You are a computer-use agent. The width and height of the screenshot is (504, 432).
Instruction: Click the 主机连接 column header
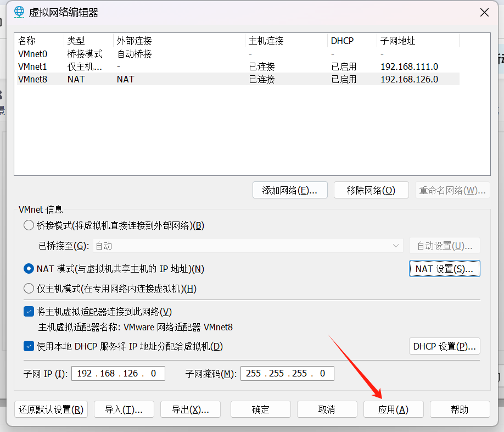(287, 41)
